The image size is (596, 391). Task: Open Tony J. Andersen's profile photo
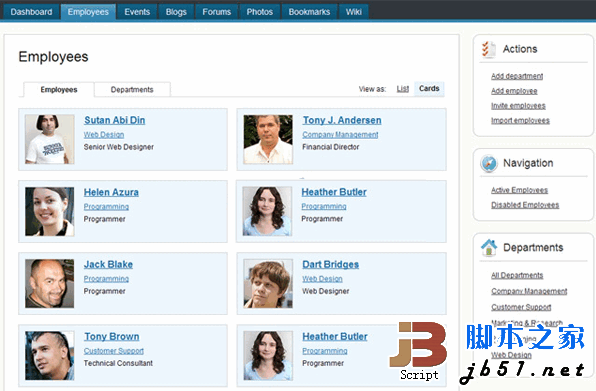(268, 139)
